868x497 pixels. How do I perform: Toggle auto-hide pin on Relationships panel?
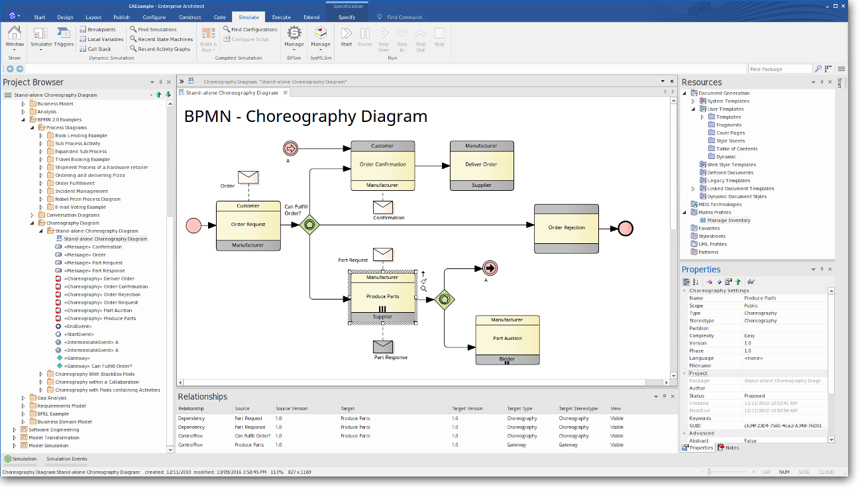click(x=665, y=396)
